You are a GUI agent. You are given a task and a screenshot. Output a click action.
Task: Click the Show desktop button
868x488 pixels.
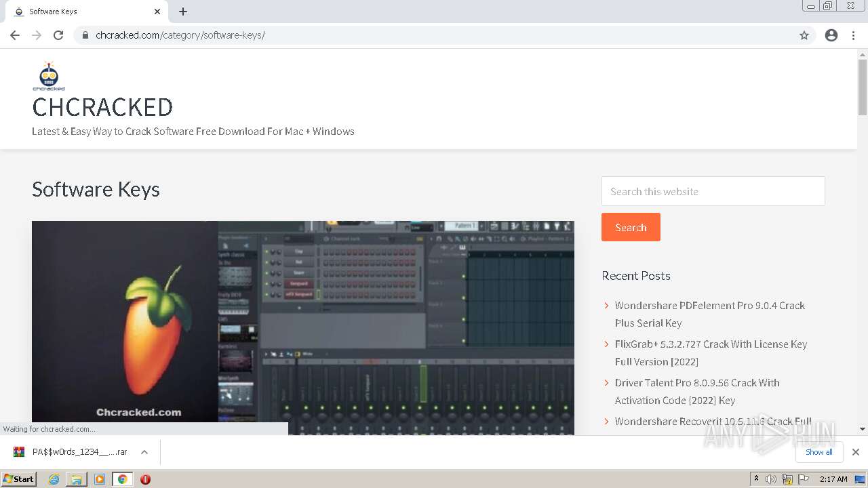(861, 479)
